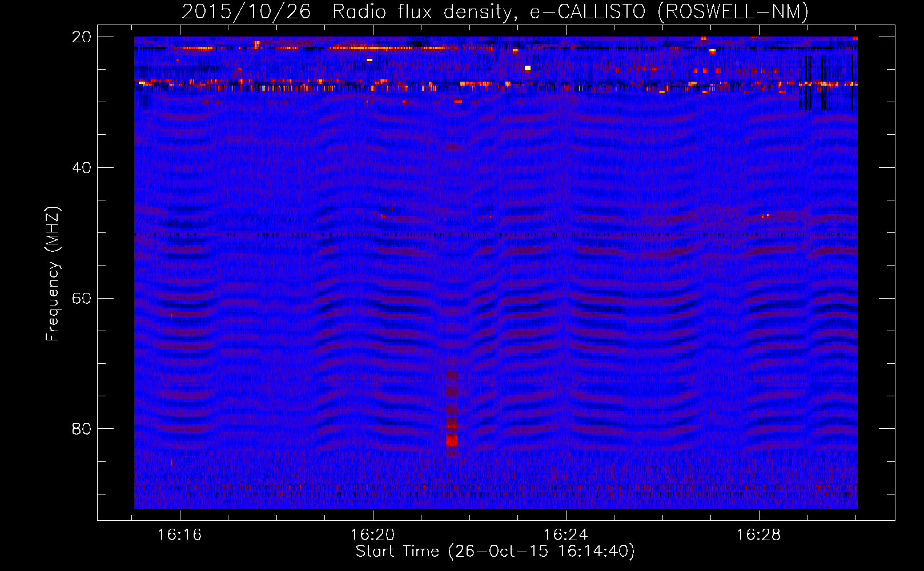Click the plot title text at the top
This screenshot has height=571, width=924.
click(x=495, y=11)
